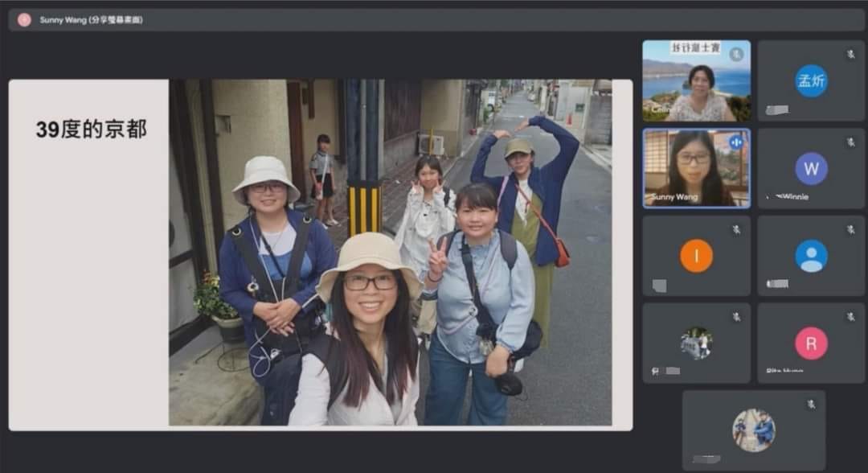Click the Sunny Wang screen-sharing label
Image resolution: width=868 pixels, height=473 pixels.
pyautogui.click(x=92, y=20)
